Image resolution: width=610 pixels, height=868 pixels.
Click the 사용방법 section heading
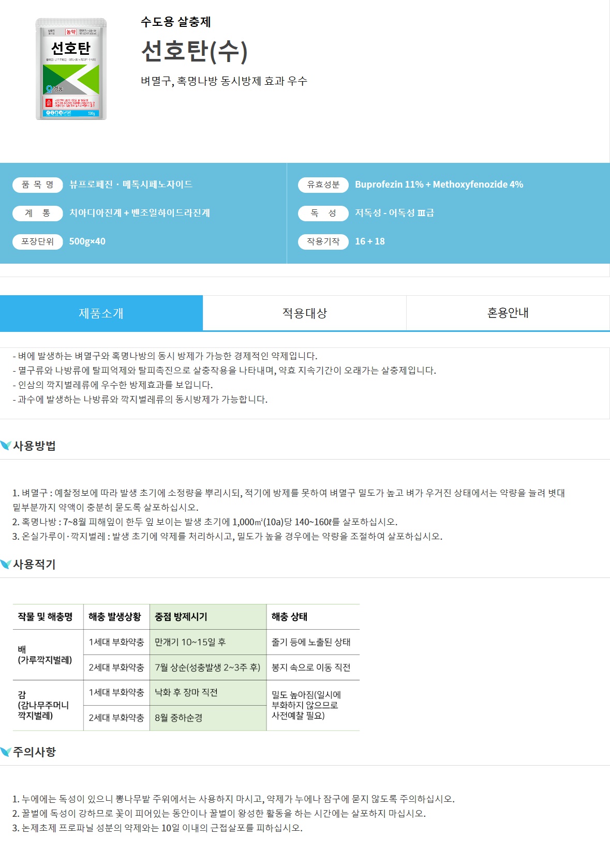point(34,446)
